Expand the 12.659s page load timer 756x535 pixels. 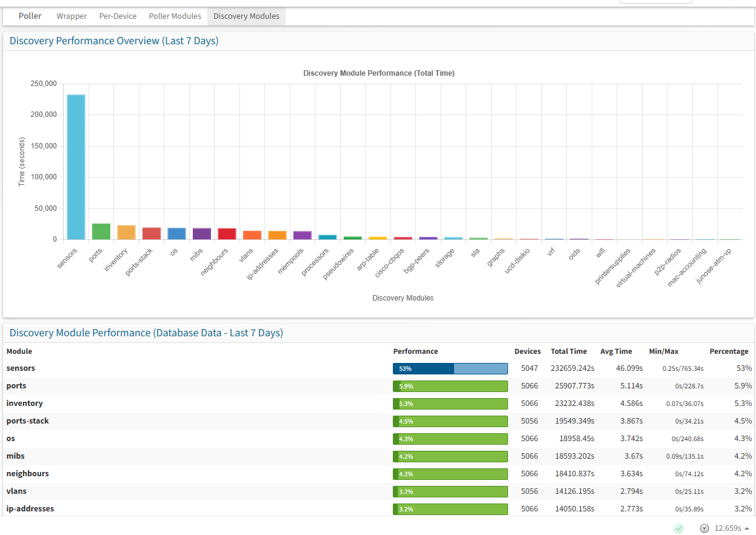[x=731, y=528]
